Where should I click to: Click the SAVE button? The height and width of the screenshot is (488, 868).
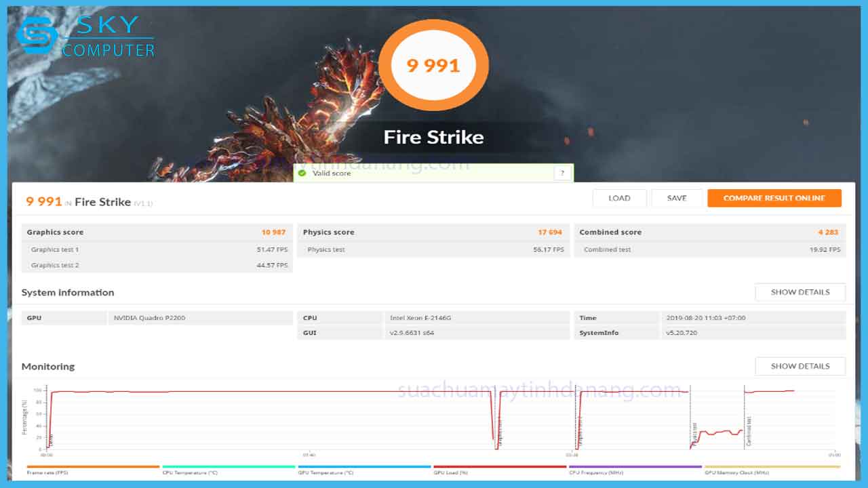click(x=676, y=198)
